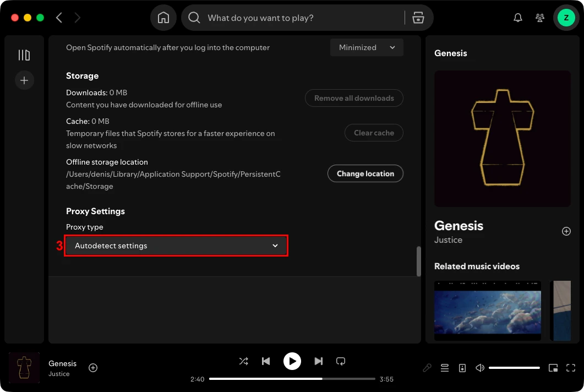Open Friend Activity icon
The width and height of the screenshot is (584, 392).
coord(539,18)
